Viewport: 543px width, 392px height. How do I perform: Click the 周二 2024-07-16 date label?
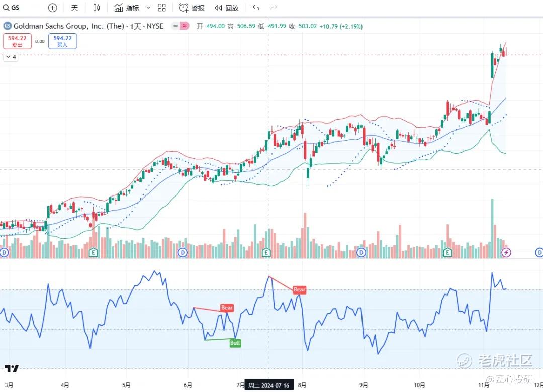[x=269, y=385]
